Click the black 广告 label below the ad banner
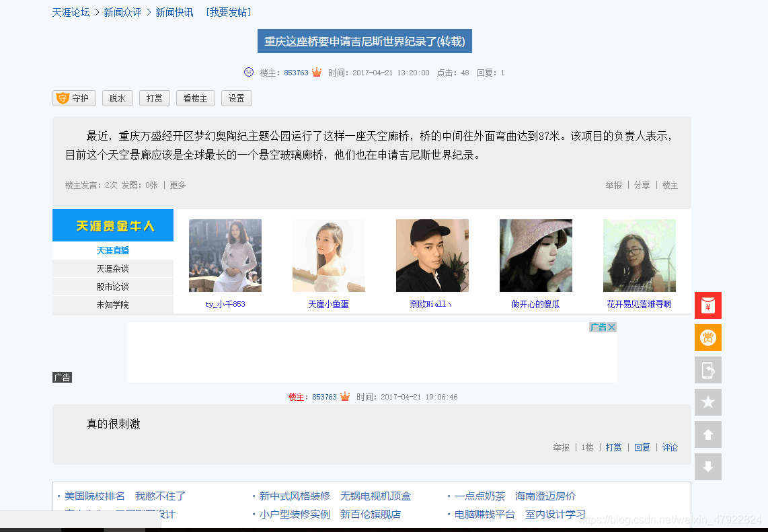Image resolution: width=768 pixels, height=532 pixels. 62,377
